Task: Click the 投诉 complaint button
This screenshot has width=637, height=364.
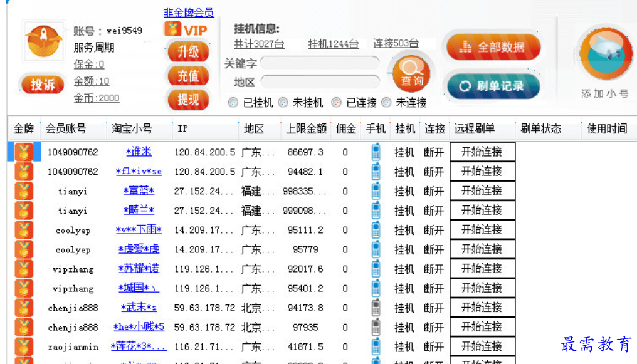Action: point(43,85)
